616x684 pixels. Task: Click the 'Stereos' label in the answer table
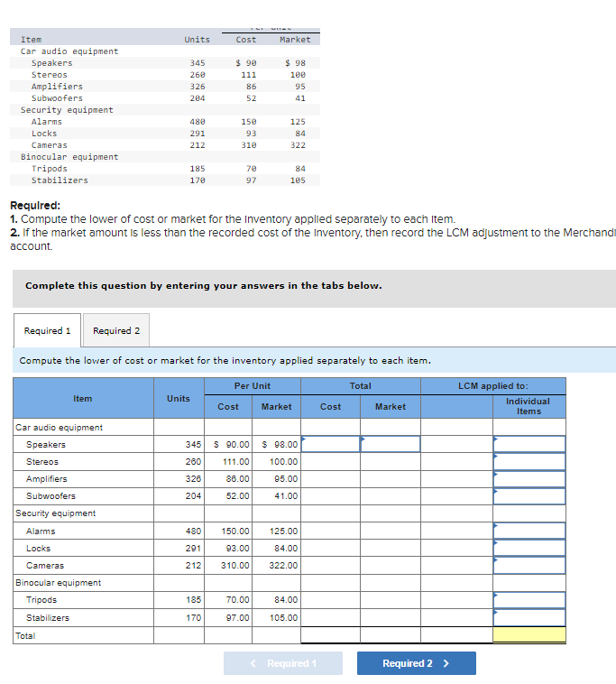42,461
